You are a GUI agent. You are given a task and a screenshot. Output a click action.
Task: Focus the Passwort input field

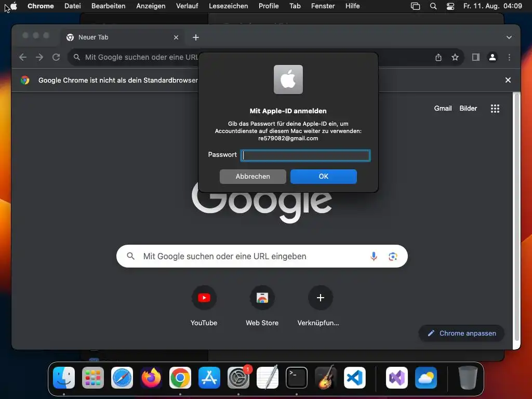[x=305, y=155]
